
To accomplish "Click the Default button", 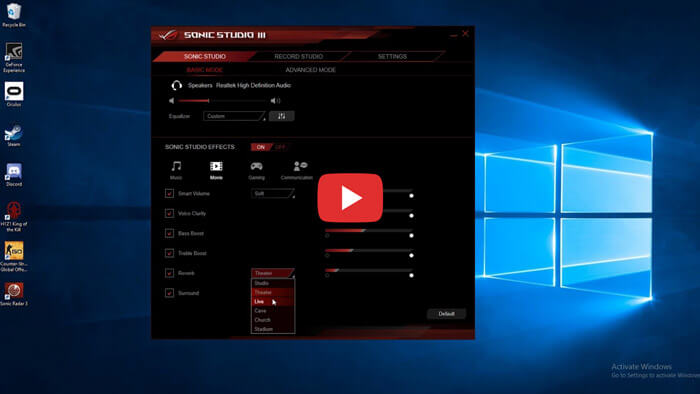I will point(446,314).
